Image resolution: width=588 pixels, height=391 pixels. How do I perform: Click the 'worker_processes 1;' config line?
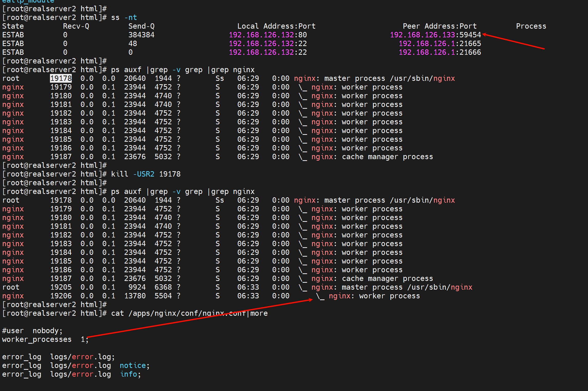tap(45, 339)
